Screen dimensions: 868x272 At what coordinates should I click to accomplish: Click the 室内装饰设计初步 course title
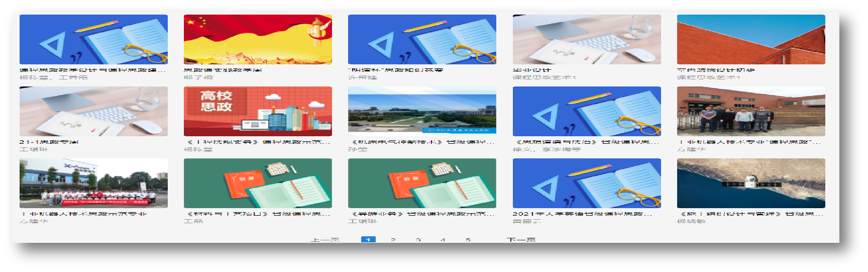click(715, 70)
